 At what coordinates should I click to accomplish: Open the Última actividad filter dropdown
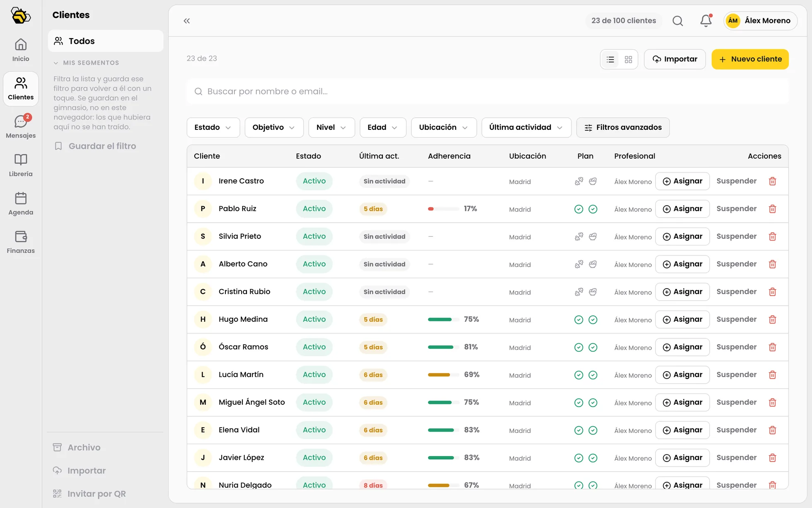click(x=526, y=127)
